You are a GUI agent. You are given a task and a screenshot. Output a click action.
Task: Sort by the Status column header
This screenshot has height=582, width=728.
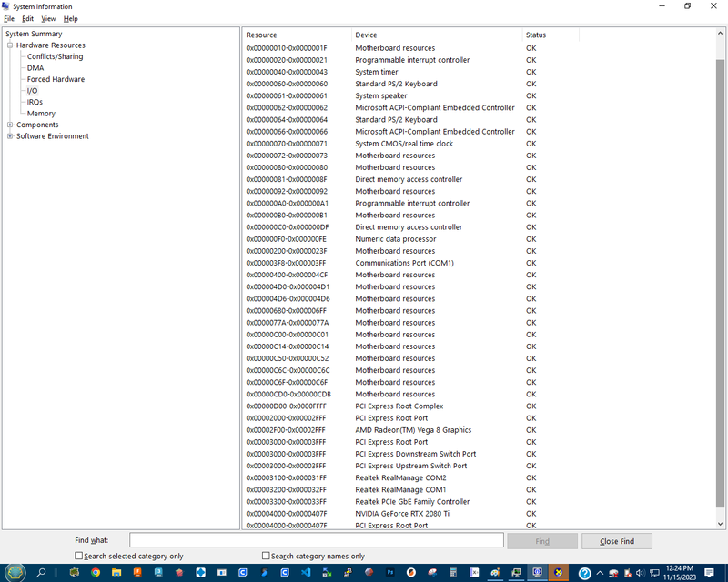click(551, 35)
